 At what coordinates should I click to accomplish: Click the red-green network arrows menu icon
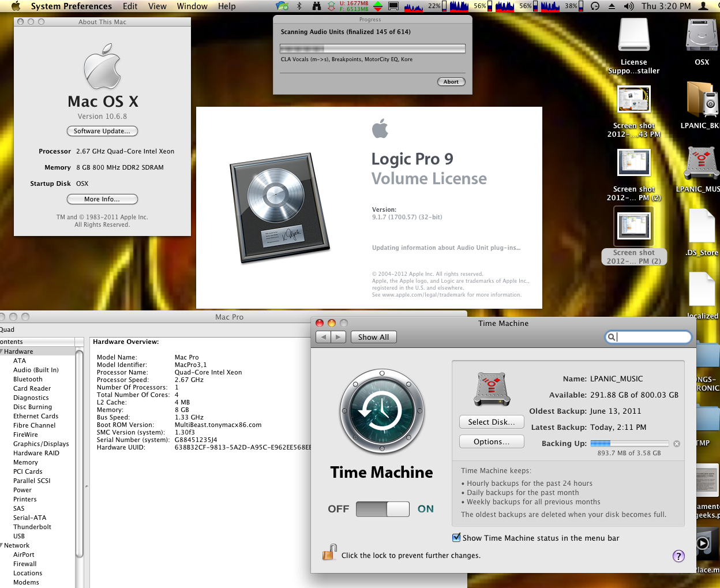(378, 6)
